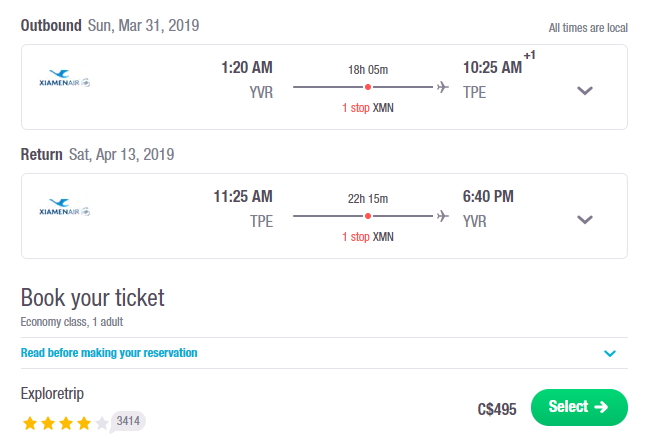Click the Exploretrip star rating
The width and height of the screenshot is (655, 444).
tap(66, 423)
